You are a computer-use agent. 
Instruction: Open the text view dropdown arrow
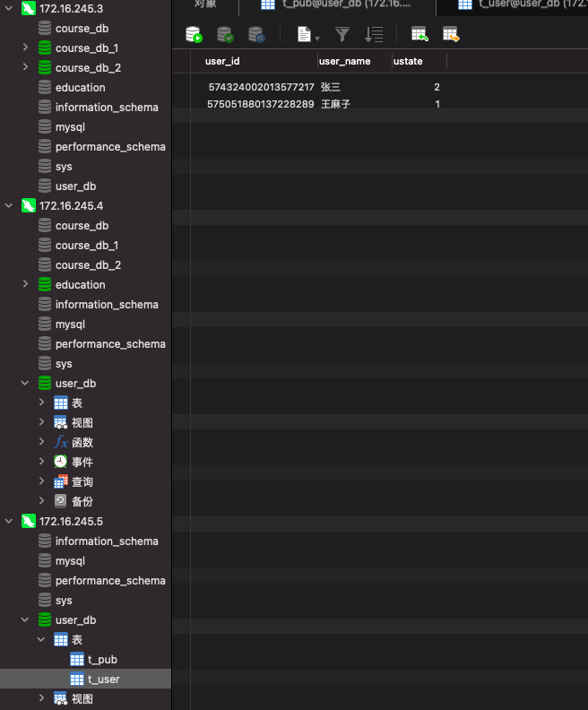pos(317,39)
